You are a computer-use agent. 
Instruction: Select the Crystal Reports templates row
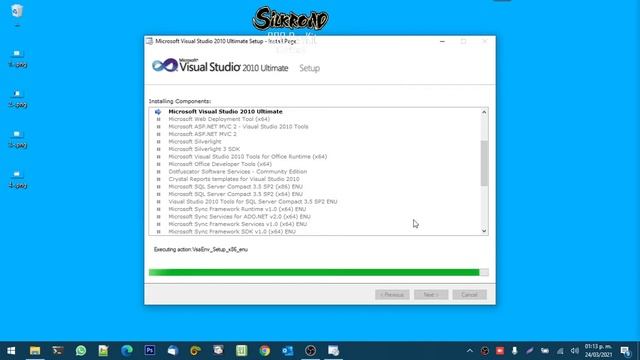pyautogui.click(x=315, y=179)
